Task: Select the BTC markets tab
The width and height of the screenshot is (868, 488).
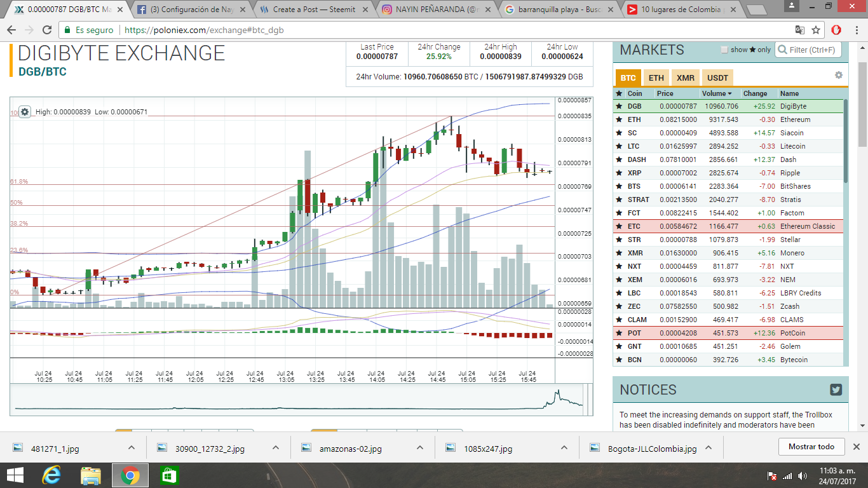Action: tap(628, 78)
